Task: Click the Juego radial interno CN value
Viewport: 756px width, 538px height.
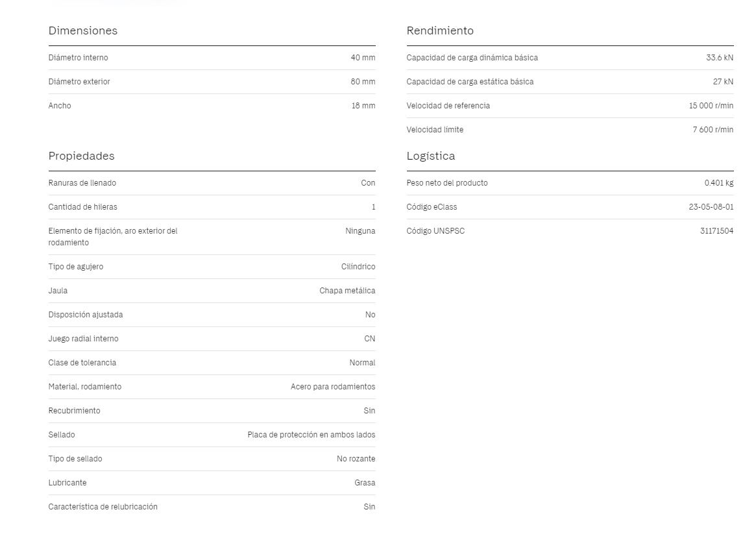Action: [369, 339]
